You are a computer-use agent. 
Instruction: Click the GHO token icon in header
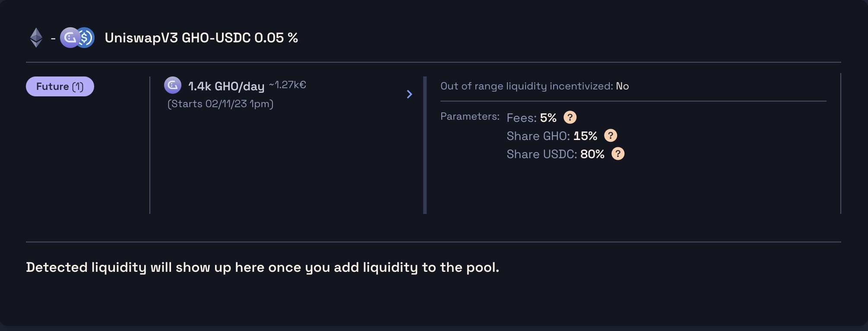tap(68, 38)
